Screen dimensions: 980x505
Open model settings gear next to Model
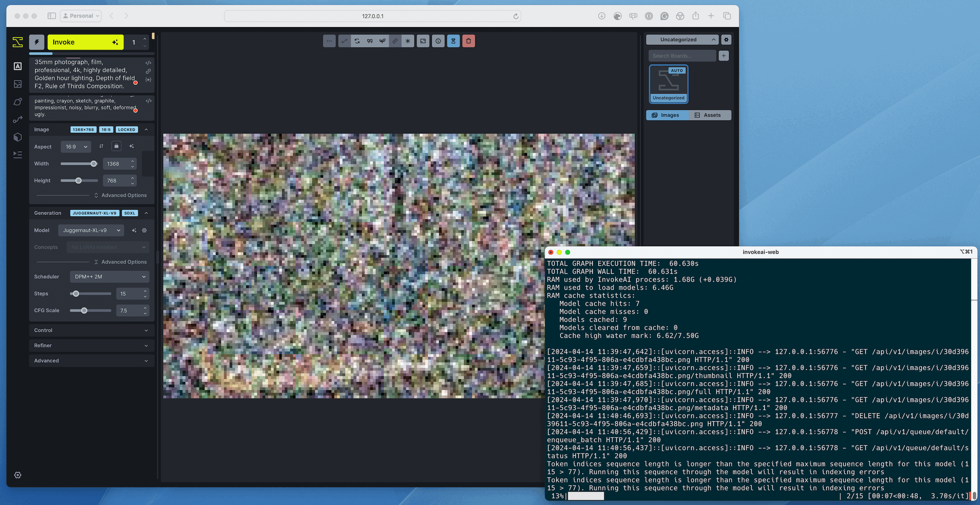[x=145, y=230]
